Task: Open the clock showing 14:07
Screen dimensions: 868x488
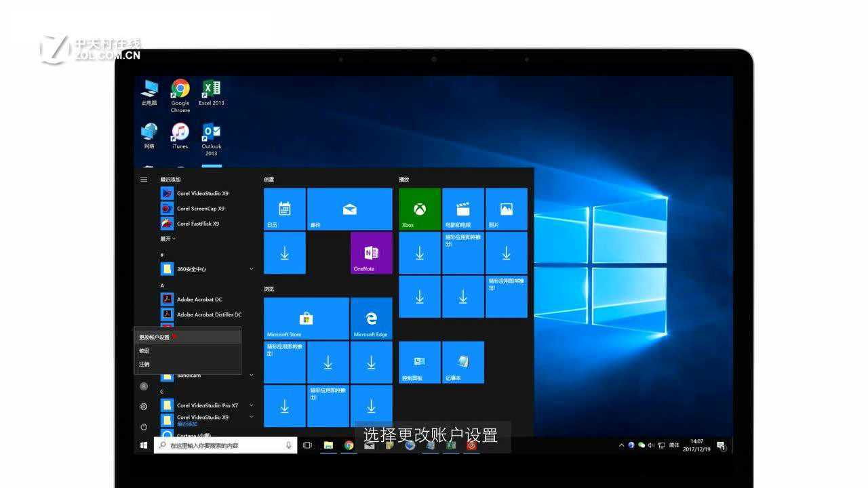Action: [696, 445]
